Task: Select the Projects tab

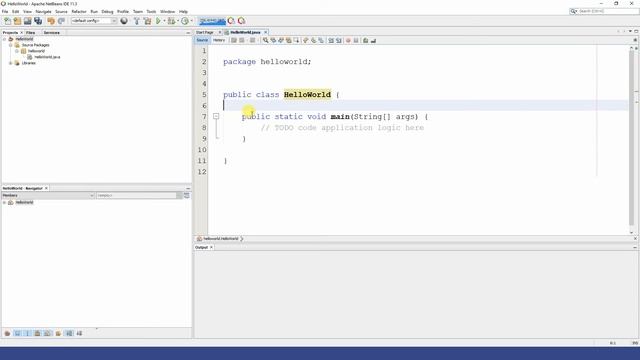Action: (x=10, y=32)
